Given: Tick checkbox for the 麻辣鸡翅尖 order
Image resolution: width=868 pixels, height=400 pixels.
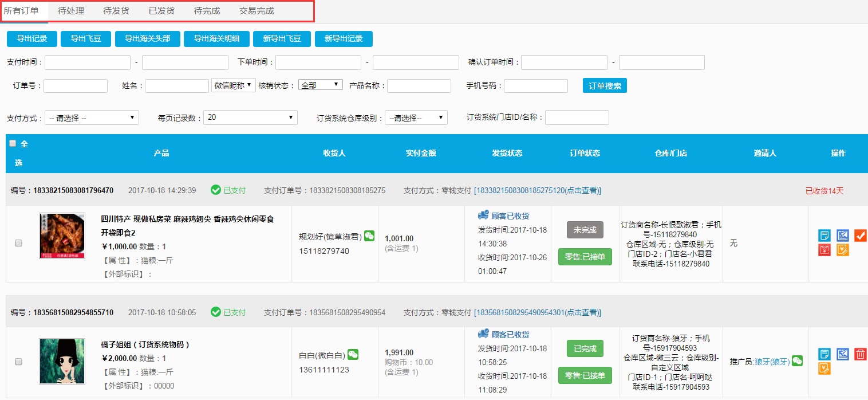Looking at the screenshot, I should pyautogui.click(x=18, y=243).
